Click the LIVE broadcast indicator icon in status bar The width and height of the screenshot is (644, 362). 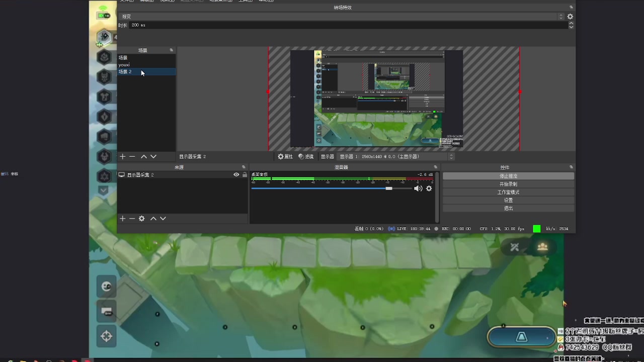click(x=391, y=229)
